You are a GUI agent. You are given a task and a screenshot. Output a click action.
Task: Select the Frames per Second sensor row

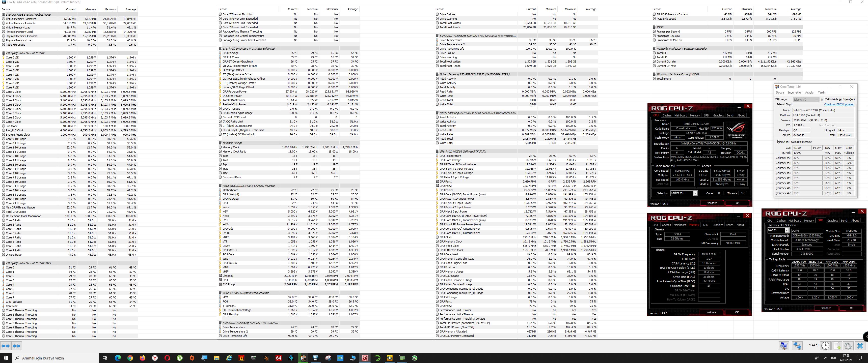coord(727,32)
